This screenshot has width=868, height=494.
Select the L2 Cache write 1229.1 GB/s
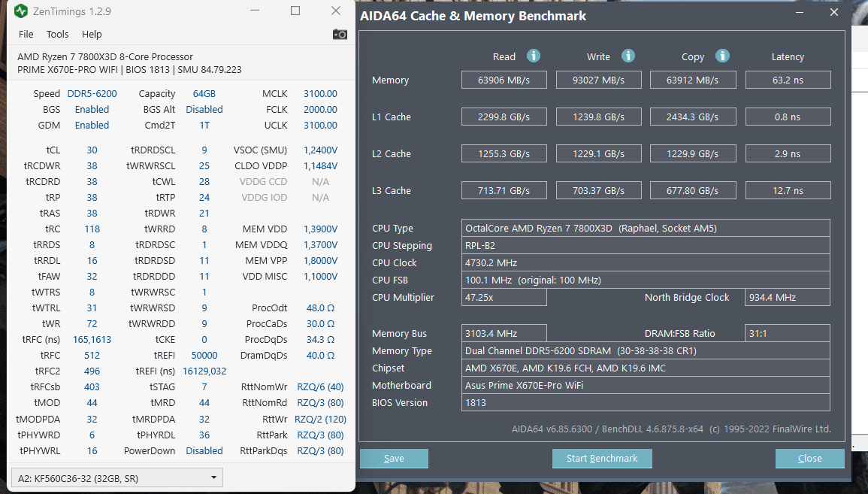(x=598, y=153)
